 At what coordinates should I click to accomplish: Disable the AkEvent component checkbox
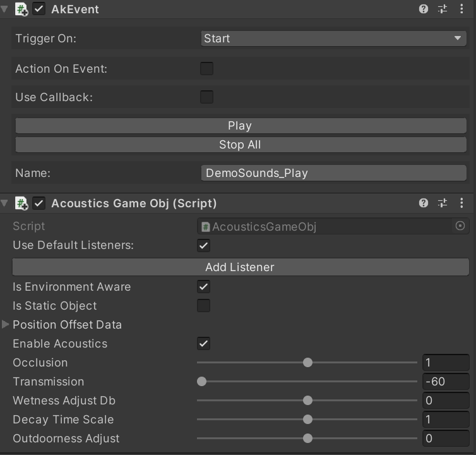pyautogui.click(x=39, y=9)
